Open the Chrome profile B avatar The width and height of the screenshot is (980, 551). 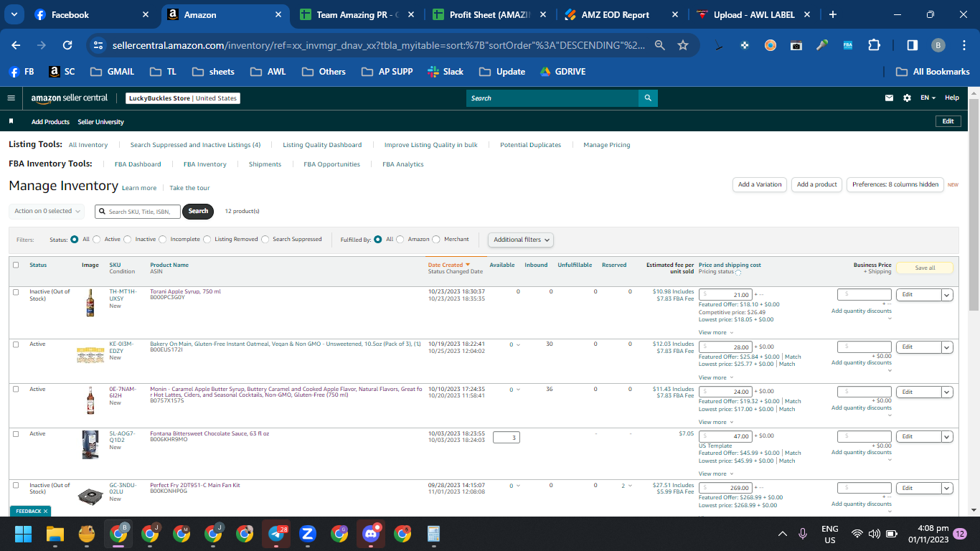click(x=938, y=45)
